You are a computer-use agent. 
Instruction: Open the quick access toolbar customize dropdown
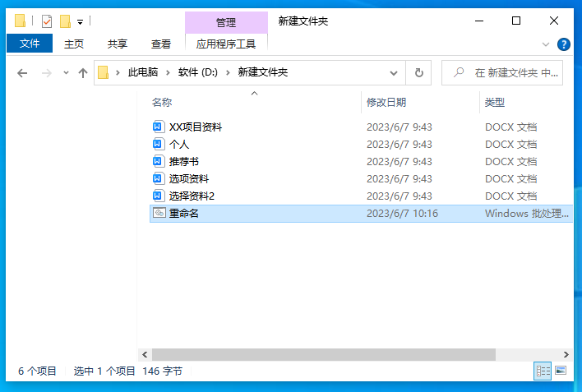[x=80, y=22]
